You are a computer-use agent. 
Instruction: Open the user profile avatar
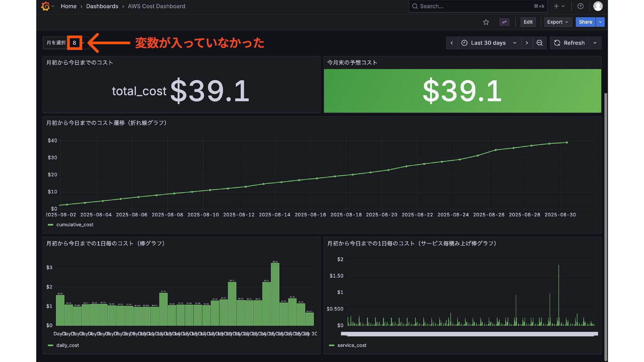tap(598, 6)
